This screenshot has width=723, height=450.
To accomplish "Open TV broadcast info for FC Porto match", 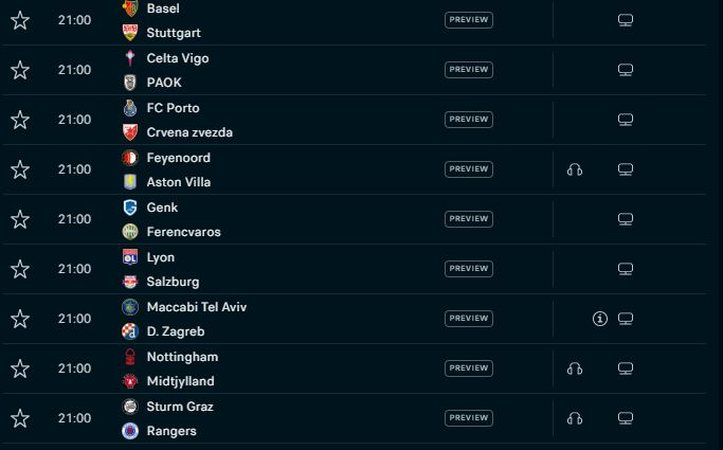I will (x=625, y=120).
